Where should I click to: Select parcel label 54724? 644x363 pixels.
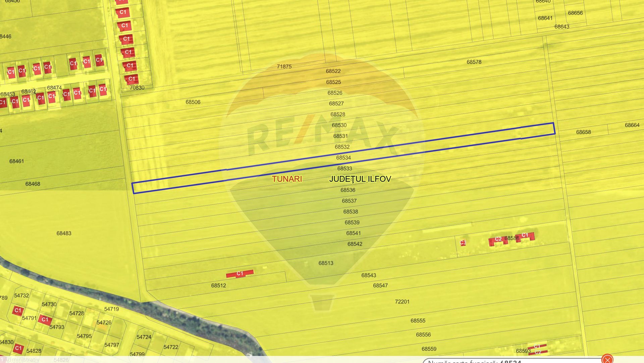click(x=144, y=337)
